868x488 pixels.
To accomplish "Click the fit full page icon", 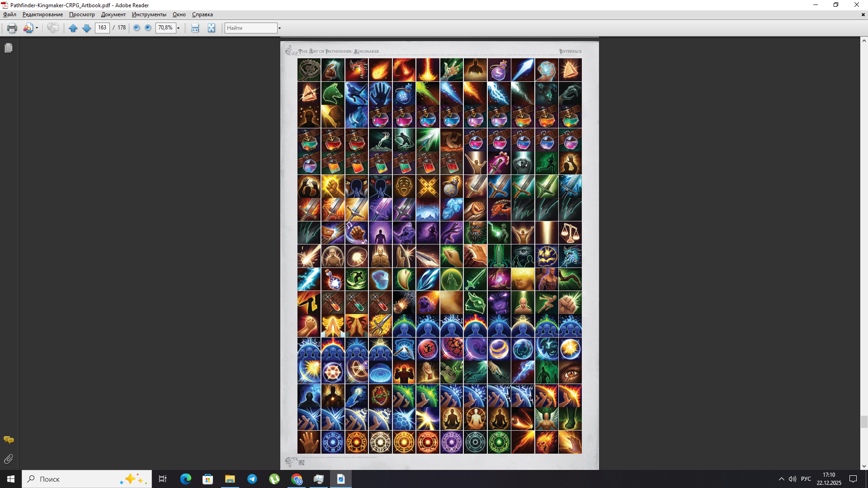I will (211, 28).
